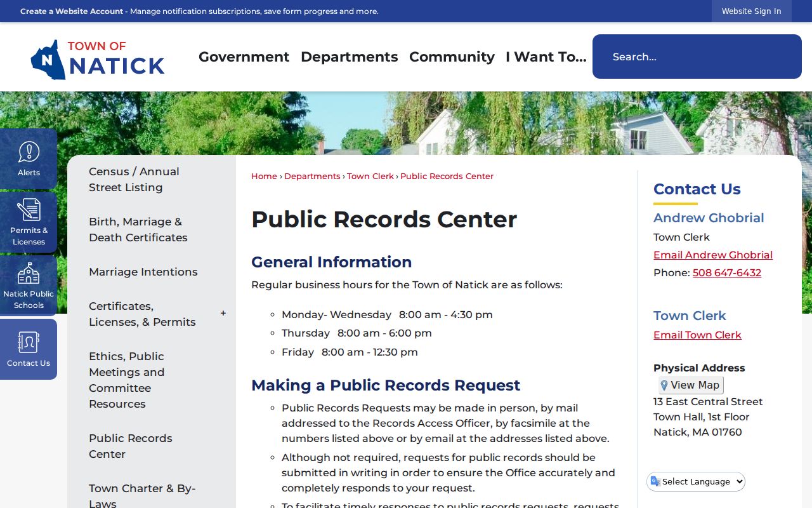Open the Marriage Intentions page
812x508 pixels.
[x=143, y=272]
